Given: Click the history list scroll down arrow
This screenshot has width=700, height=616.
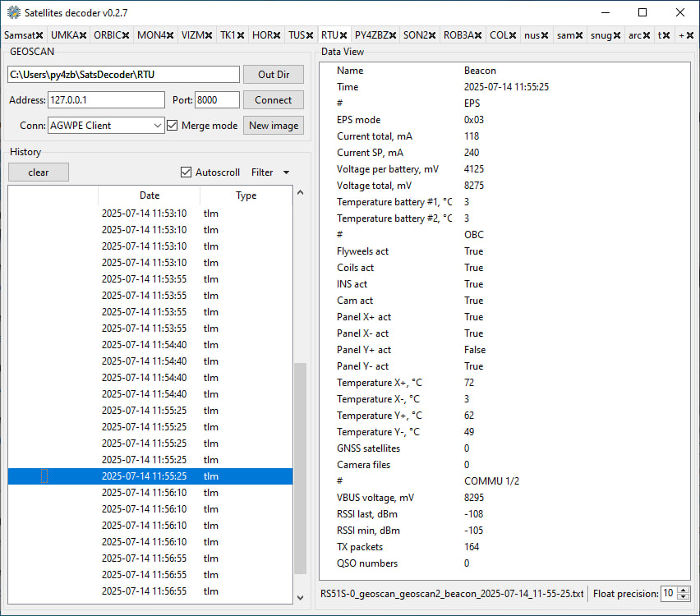Looking at the screenshot, I should (x=301, y=597).
